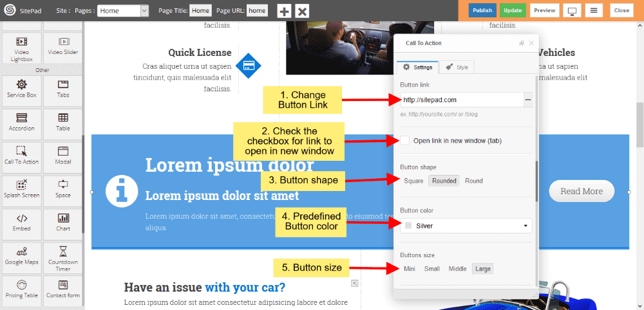Image resolution: width=644 pixels, height=310 pixels.
Task: Add the Chart widget
Action: click(63, 224)
